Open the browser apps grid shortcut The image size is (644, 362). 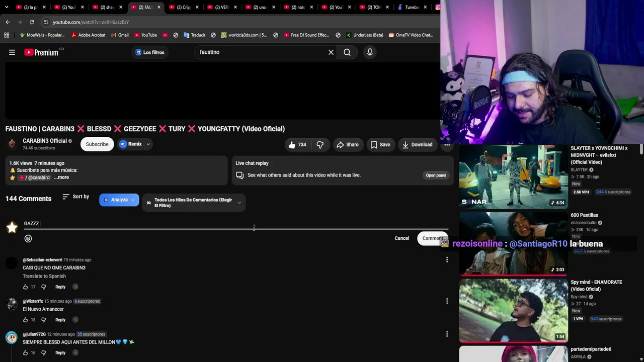point(7,35)
